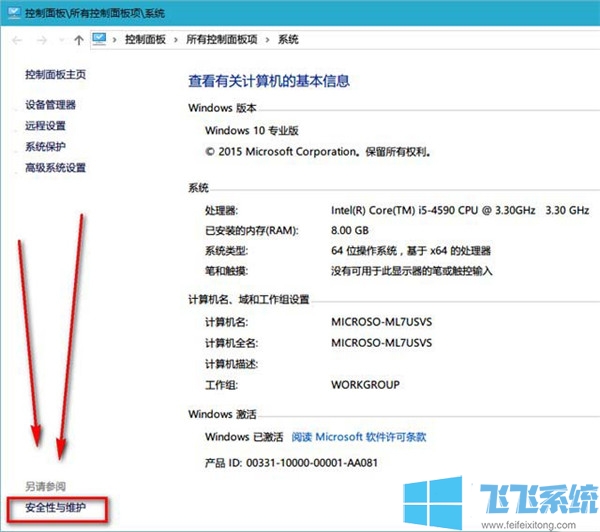Go forward with the right arrow button
Image resolution: width=600 pixels, height=532 pixels.
click(x=42, y=40)
